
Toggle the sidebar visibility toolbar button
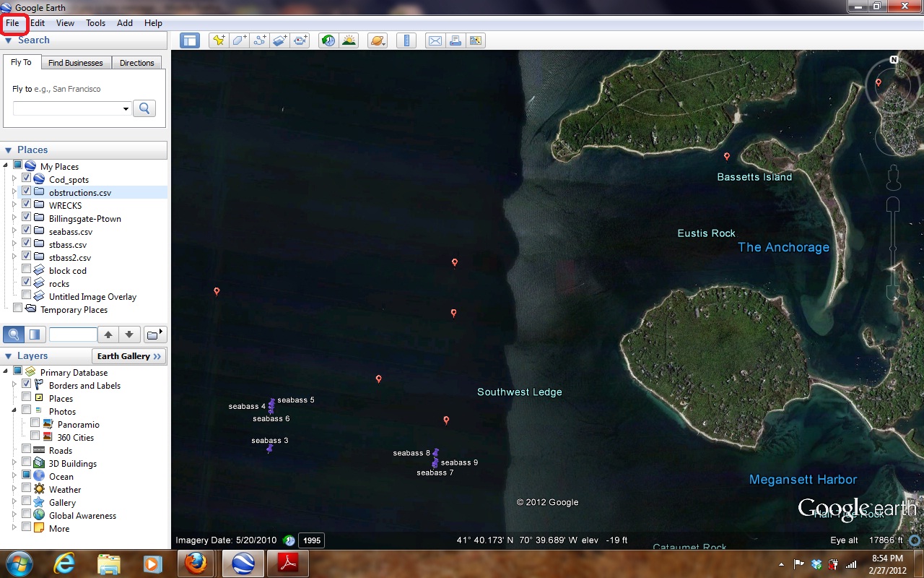pos(190,40)
